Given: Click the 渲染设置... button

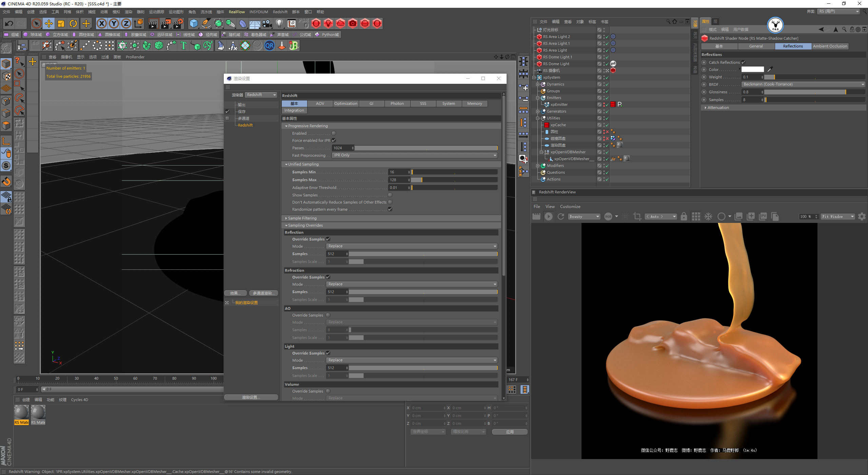Looking at the screenshot, I should point(251,397).
